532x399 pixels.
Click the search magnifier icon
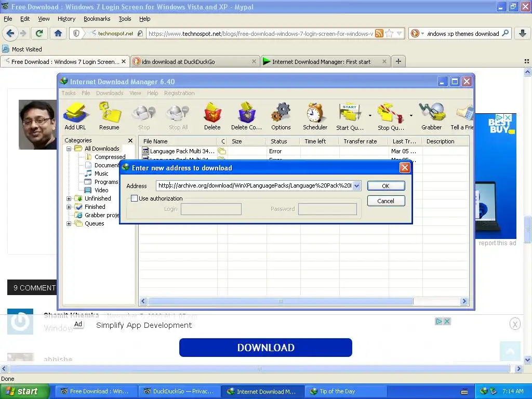[x=505, y=33]
